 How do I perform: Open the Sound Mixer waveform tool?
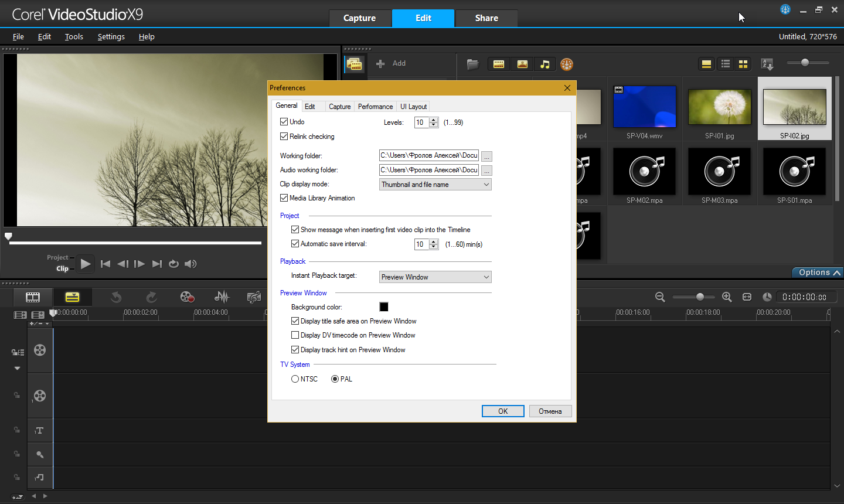222,297
